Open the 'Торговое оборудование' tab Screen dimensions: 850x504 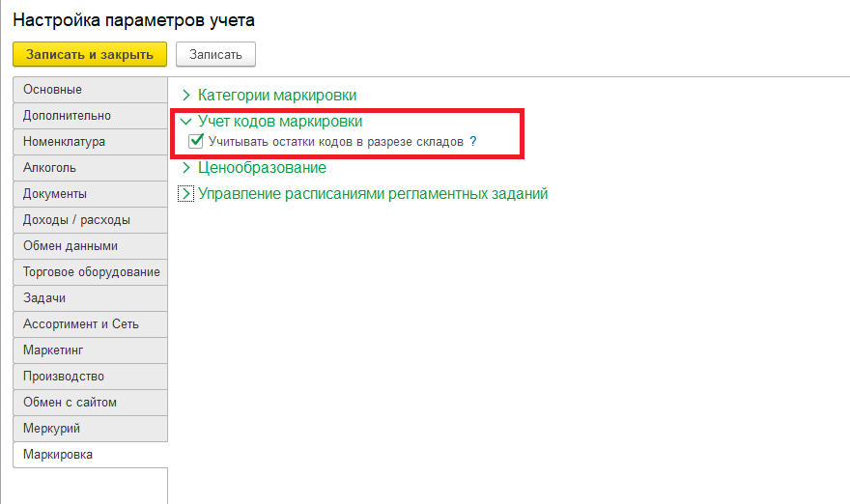(x=90, y=272)
